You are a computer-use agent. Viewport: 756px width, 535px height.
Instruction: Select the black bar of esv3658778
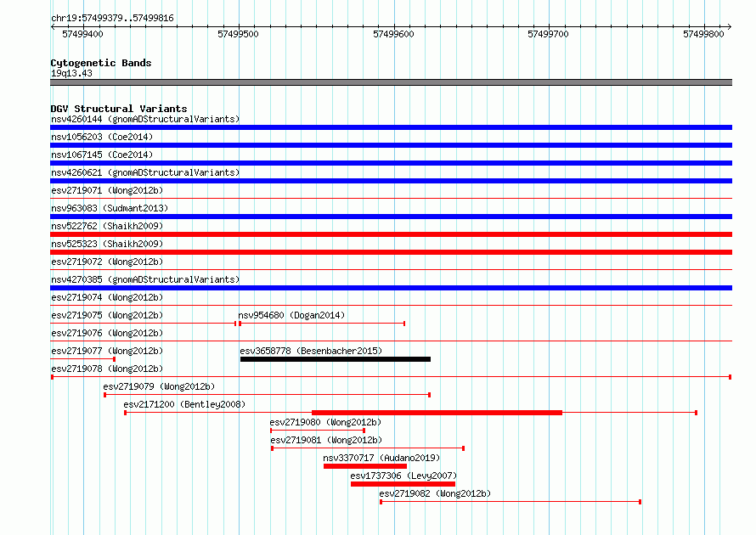point(335,359)
